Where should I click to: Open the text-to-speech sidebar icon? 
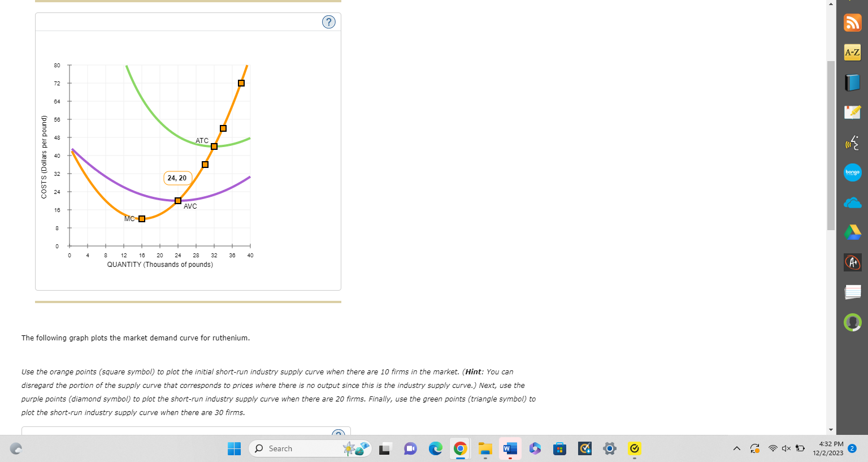[x=853, y=142]
